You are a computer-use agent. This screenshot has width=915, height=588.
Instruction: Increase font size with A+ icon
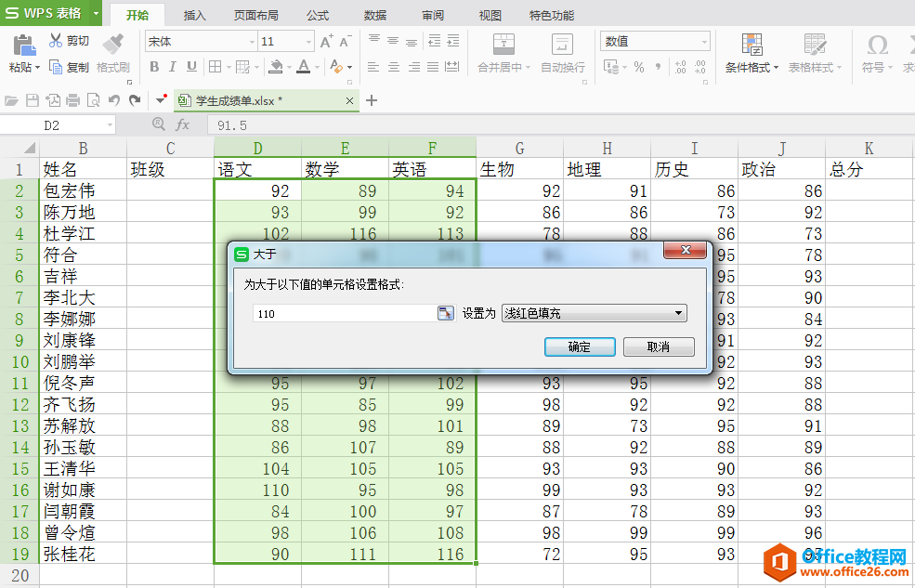tap(326, 42)
